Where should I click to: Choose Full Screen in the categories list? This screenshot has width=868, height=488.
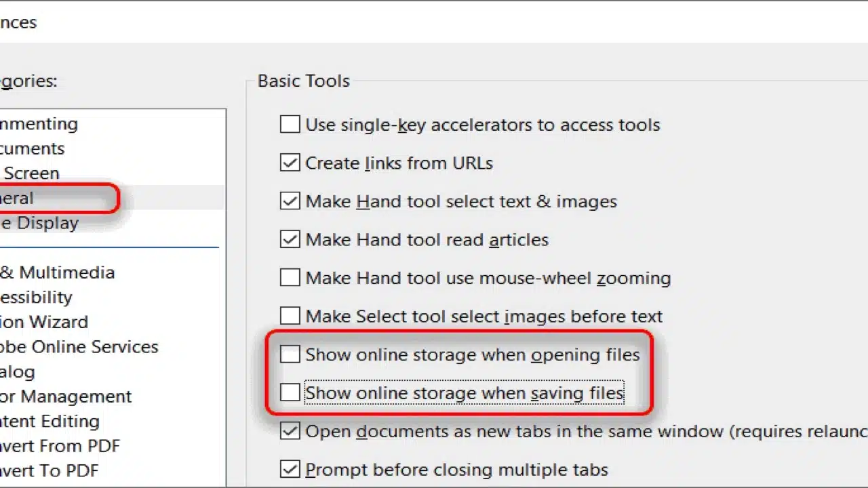coord(31,174)
